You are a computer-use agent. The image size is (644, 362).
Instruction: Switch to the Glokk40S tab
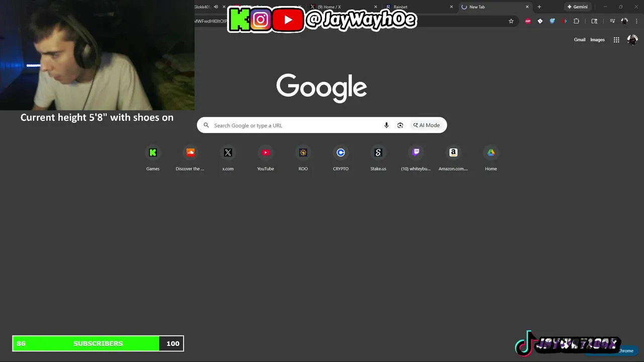[x=203, y=7]
